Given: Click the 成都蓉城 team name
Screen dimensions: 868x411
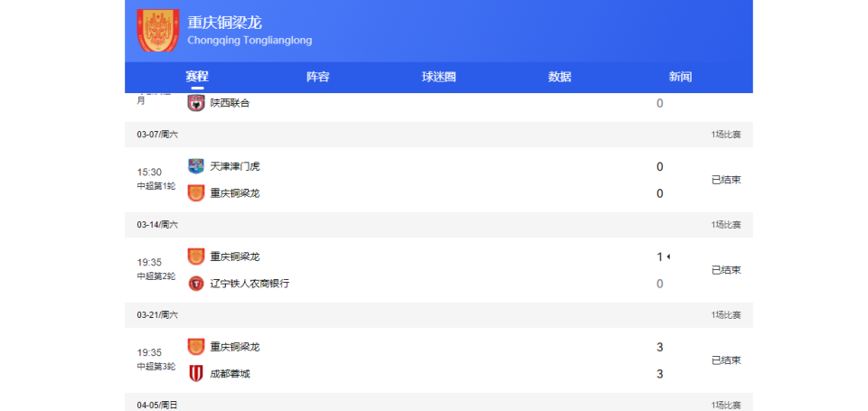Looking at the screenshot, I should 230,374.
